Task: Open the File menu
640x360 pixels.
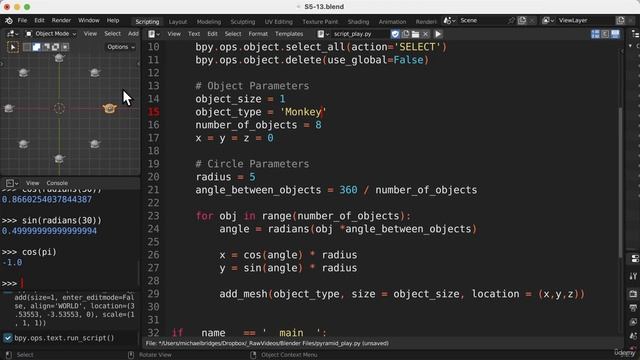Action: coord(22,20)
